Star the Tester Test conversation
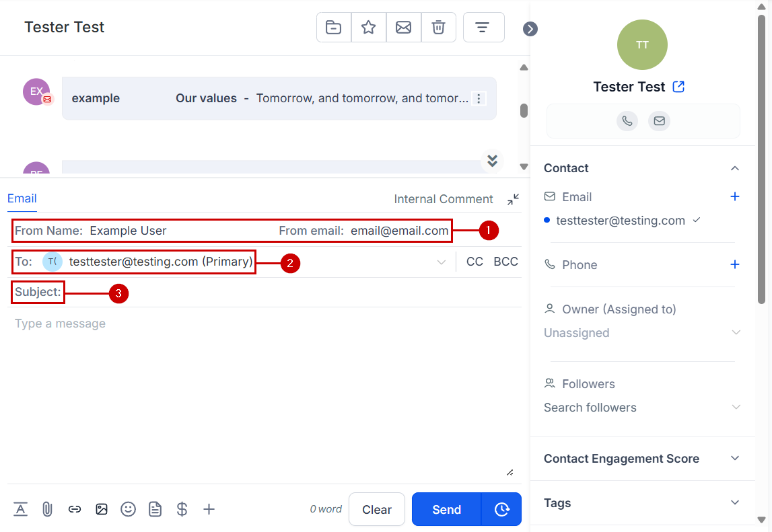Image resolution: width=772 pixels, height=532 pixels. click(x=368, y=28)
